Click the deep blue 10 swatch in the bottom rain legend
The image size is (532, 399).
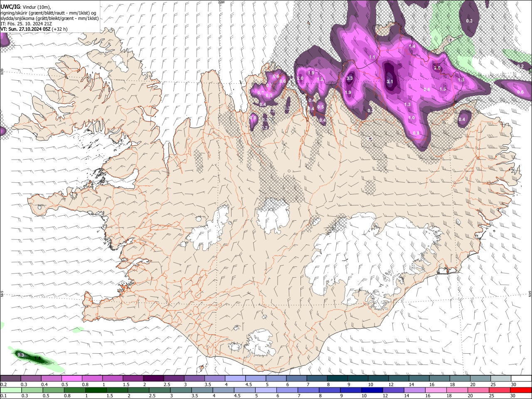372,390
